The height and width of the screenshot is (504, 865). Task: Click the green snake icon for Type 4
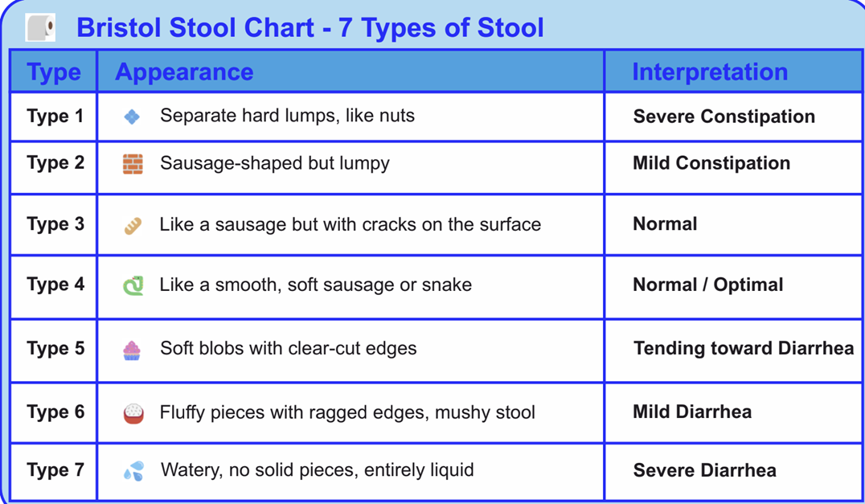[133, 285]
